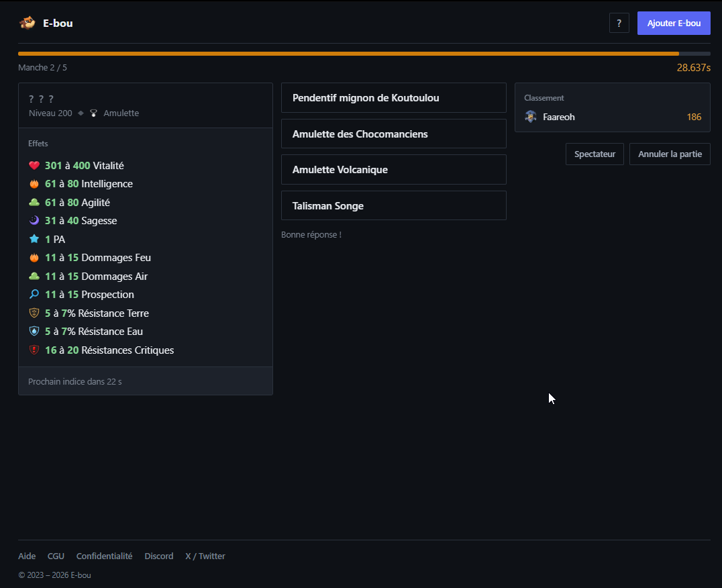Screen dimensions: 722x588
Task: Click the Ajouter E-bou button
Action: pyautogui.click(x=674, y=23)
